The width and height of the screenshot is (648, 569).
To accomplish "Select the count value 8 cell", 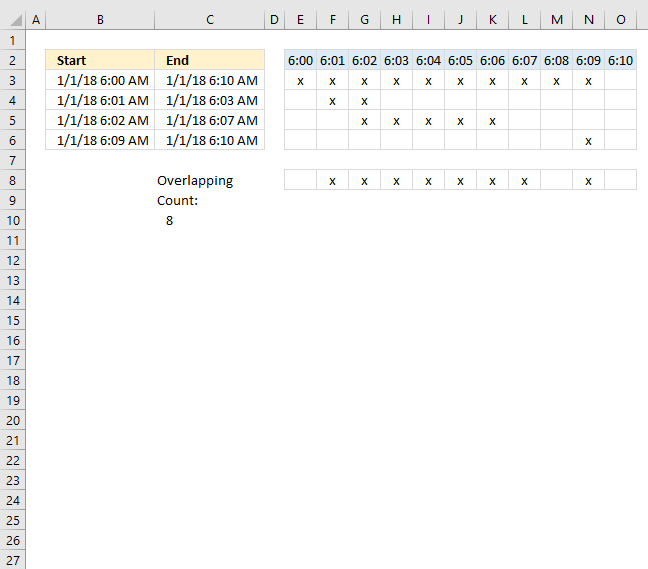I will 210,220.
